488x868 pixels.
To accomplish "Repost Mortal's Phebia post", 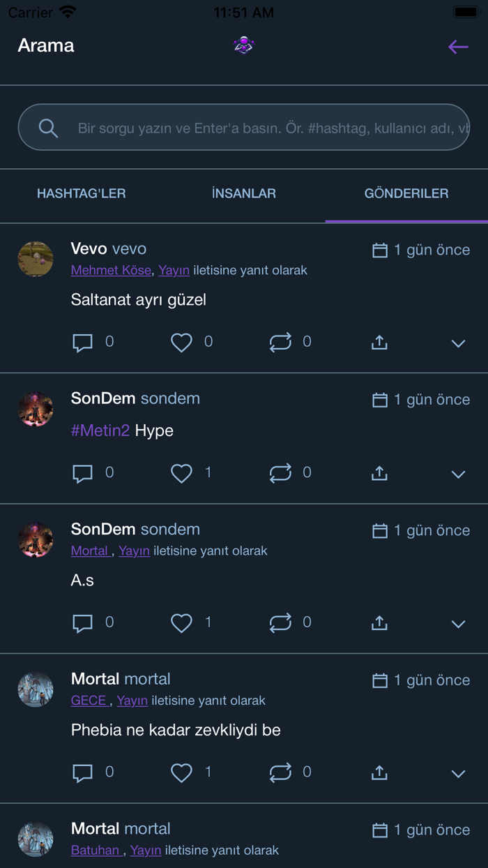I will pyautogui.click(x=281, y=772).
